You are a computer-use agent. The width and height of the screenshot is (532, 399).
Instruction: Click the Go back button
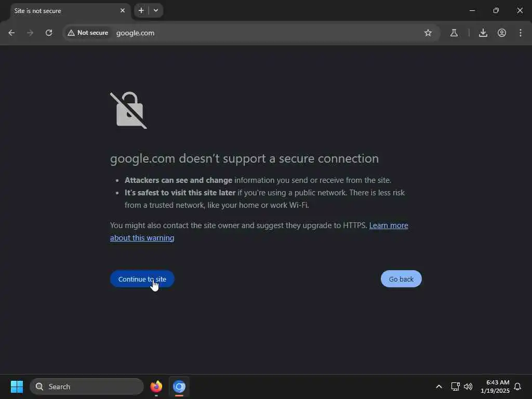[x=401, y=279]
